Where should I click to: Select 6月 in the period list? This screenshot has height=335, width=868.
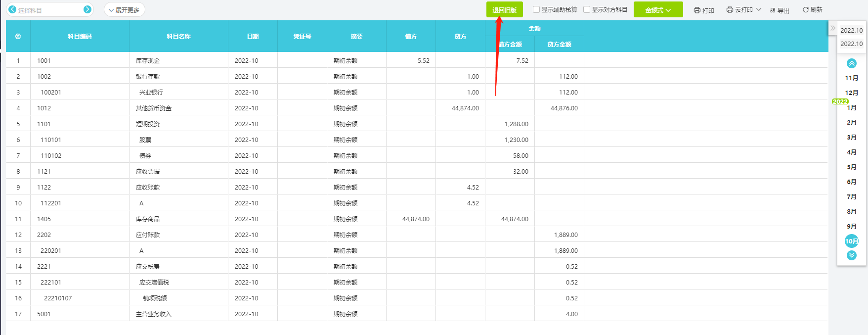tap(851, 182)
